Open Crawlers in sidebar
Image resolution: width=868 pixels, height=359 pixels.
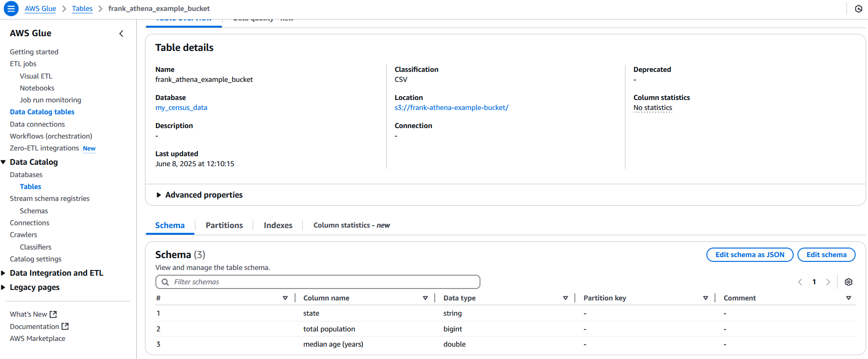point(23,235)
